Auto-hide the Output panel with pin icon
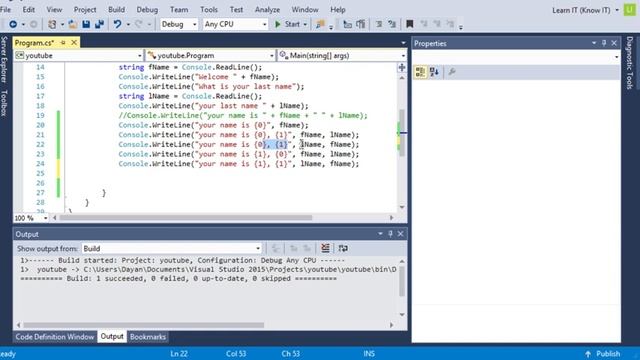Screen dimensions: 640x360 click(390, 234)
